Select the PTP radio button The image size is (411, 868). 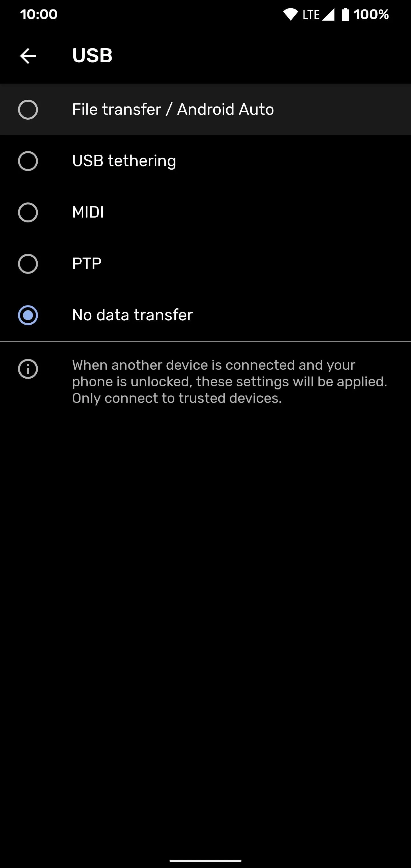pyautogui.click(x=28, y=264)
